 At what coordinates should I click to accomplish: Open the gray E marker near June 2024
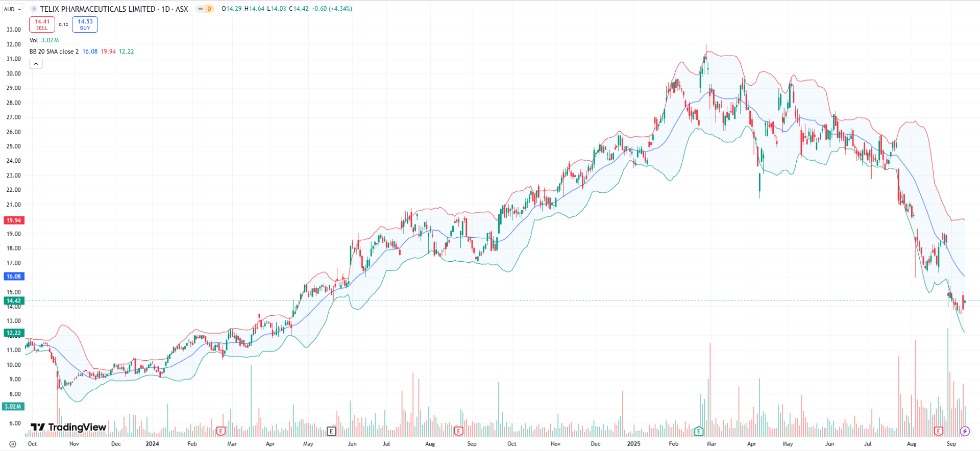tap(331, 431)
